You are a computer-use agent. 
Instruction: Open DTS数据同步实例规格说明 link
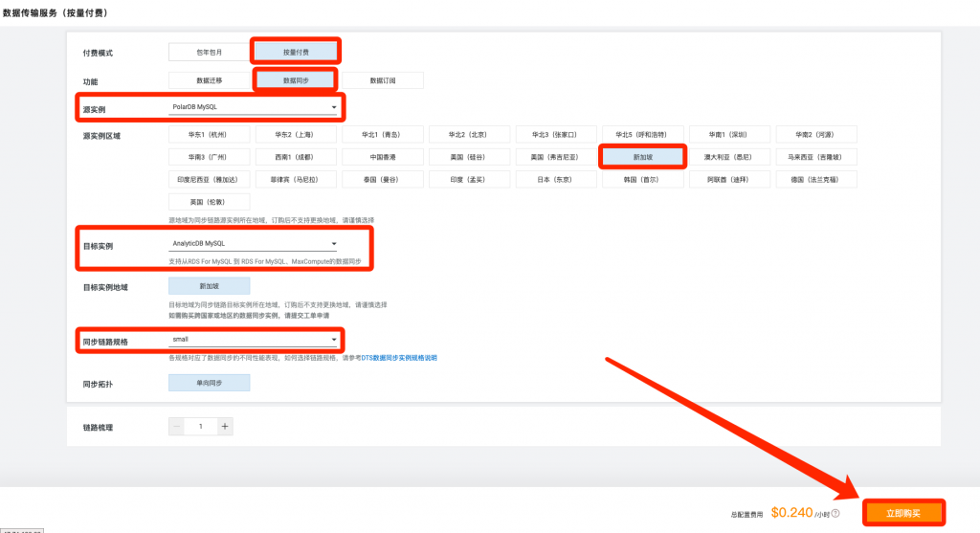click(399, 358)
